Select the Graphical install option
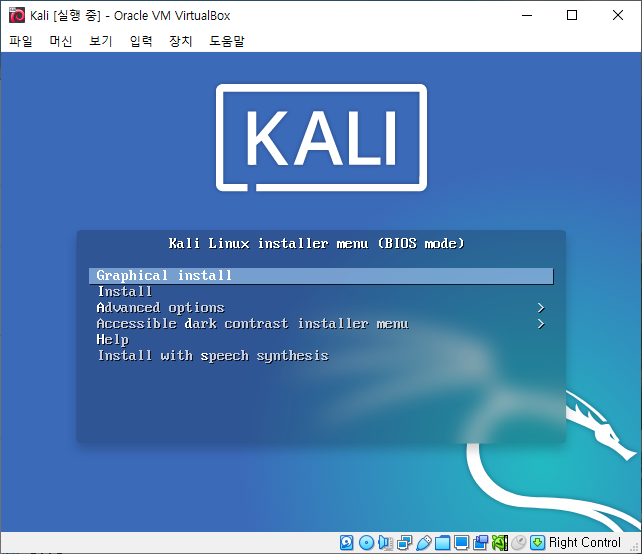Screen dimensions: 642x554 321,276
